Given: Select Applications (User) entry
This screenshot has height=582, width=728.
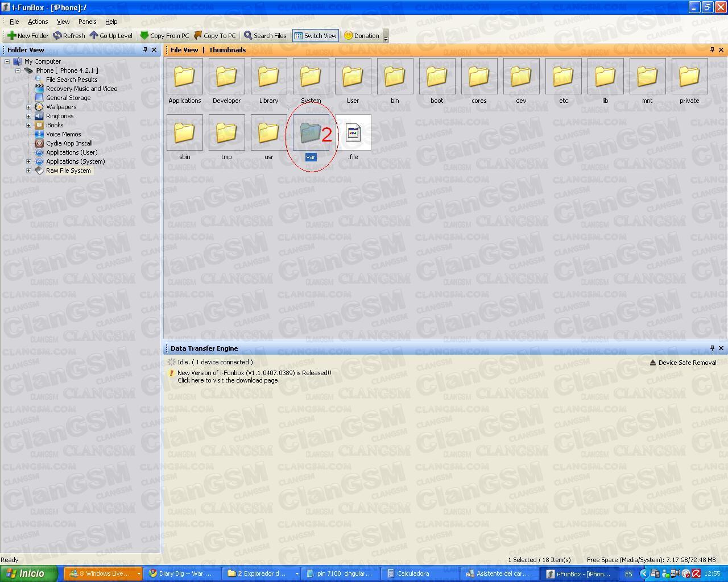Looking at the screenshot, I should pyautogui.click(x=71, y=152).
